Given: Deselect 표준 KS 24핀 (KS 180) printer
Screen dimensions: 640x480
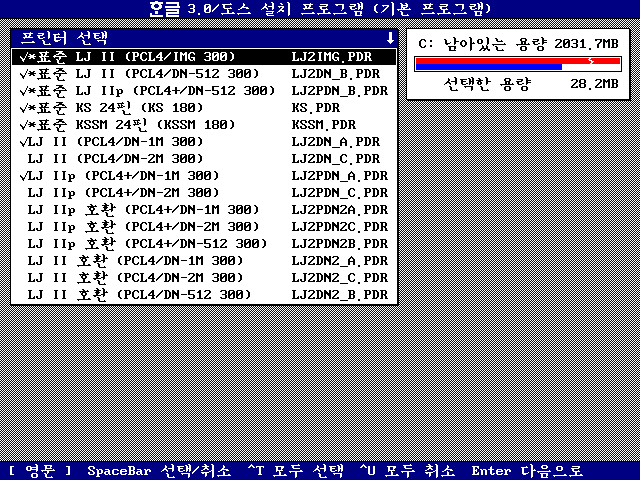Looking at the screenshot, I should (x=204, y=108).
